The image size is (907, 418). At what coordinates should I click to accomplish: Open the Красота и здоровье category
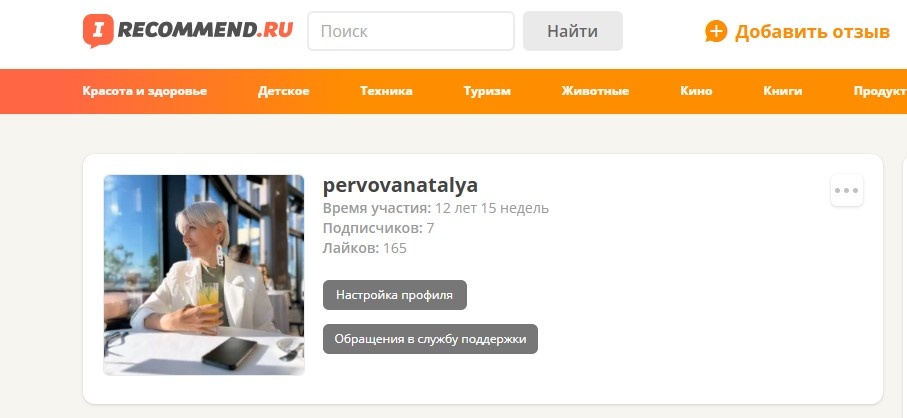(x=145, y=91)
